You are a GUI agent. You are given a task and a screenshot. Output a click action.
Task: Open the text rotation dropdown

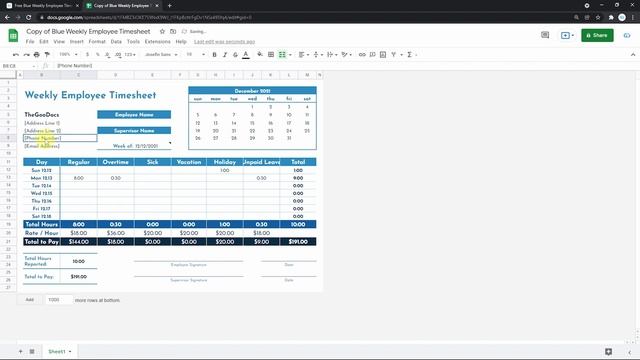(347, 55)
